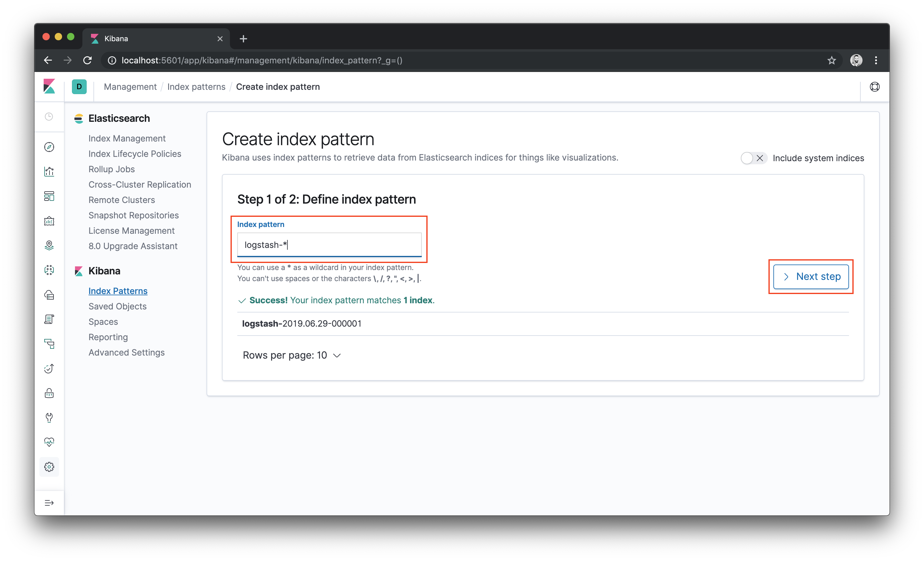The width and height of the screenshot is (924, 561).
Task: Open the Infrastructure icon in sidebar
Action: pos(49,295)
